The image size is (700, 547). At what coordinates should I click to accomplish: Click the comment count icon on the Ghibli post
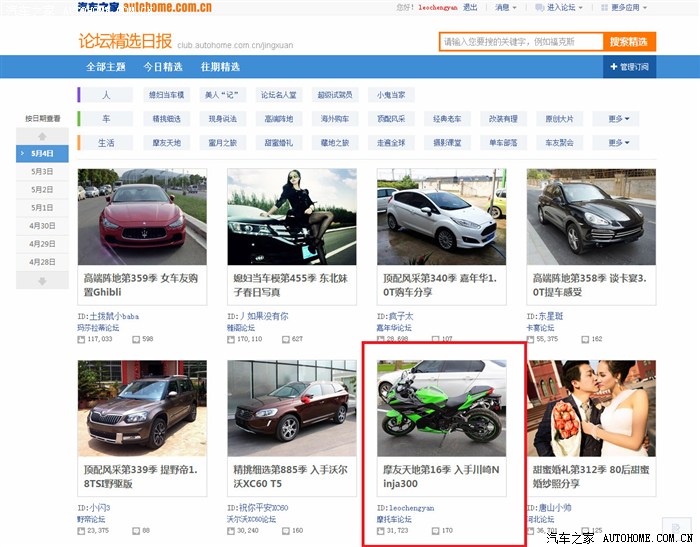pos(137,339)
